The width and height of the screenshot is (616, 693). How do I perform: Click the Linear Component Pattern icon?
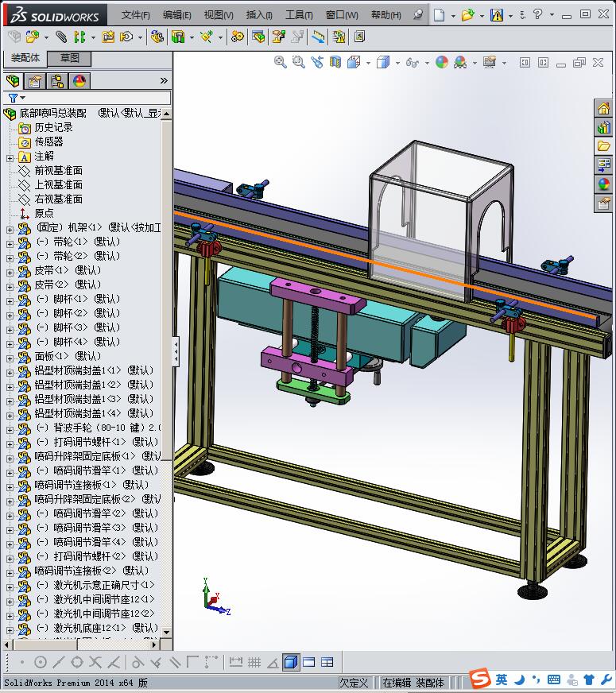(x=79, y=37)
